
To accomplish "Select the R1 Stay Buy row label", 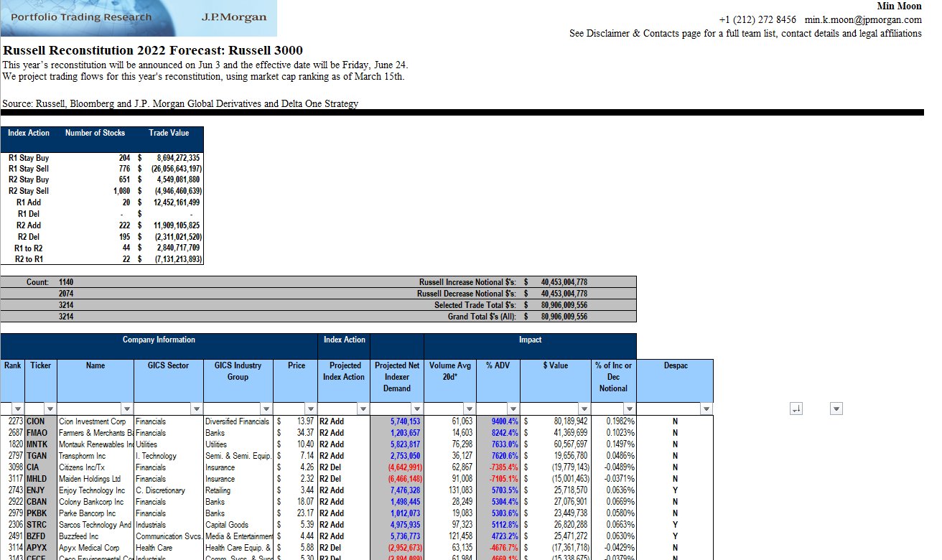I will (29, 157).
